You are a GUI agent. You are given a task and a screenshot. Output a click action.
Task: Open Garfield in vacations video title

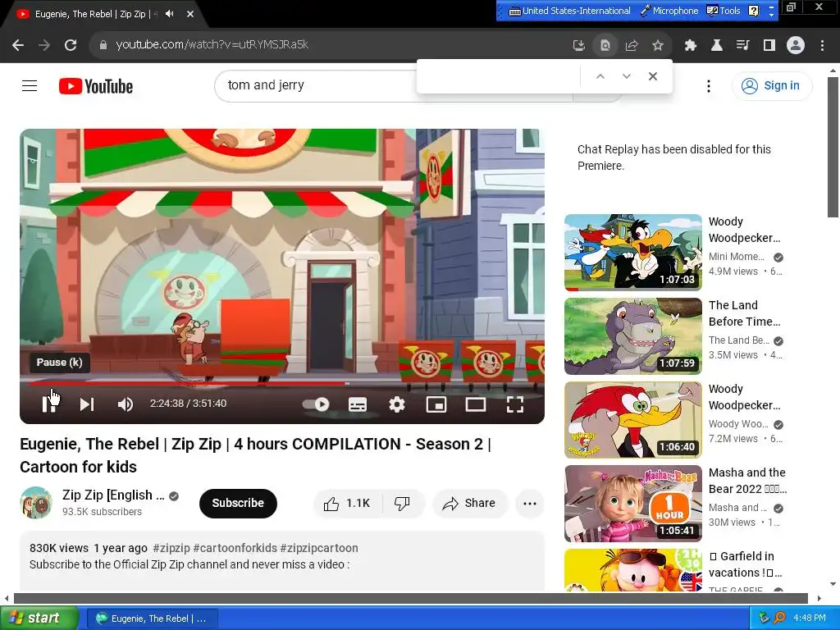746,564
